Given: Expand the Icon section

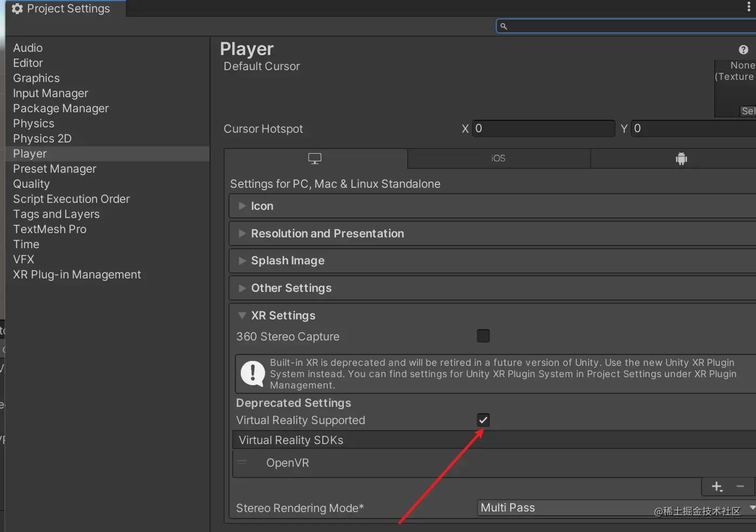Looking at the screenshot, I should click(492, 206).
